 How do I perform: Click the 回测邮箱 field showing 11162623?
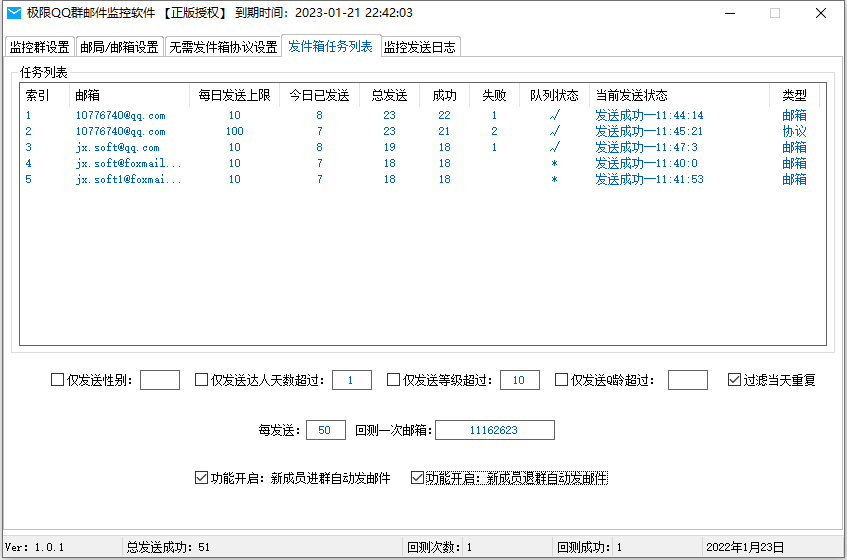pyautogui.click(x=495, y=430)
